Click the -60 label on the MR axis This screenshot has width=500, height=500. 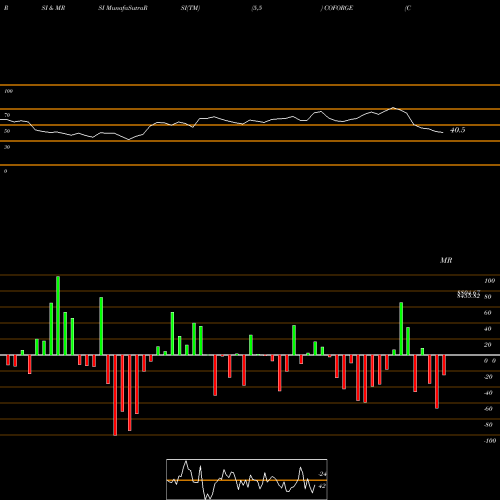(488, 409)
